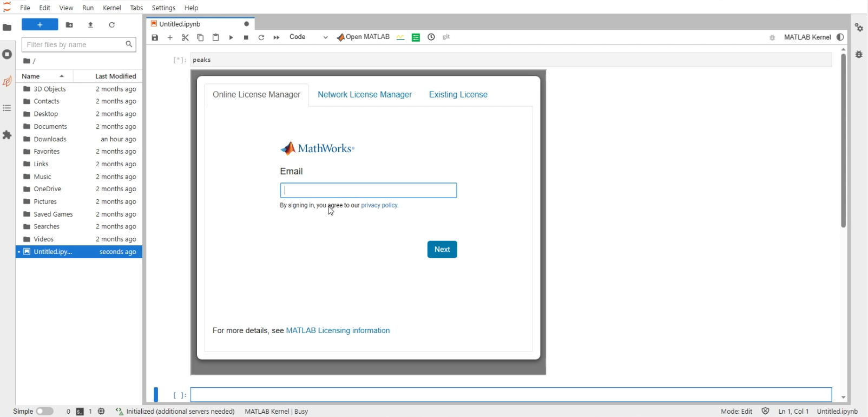Open Table of Contents sidebar
This screenshot has width=868, height=417.
click(7, 108)
